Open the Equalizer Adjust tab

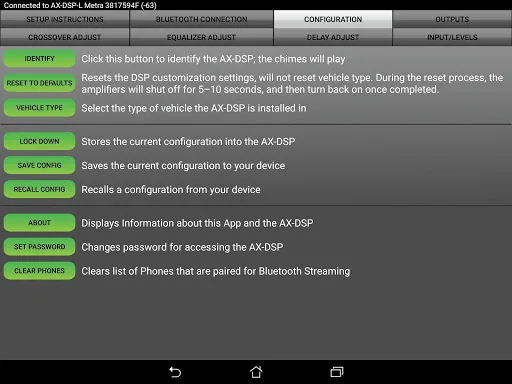pyautogui.click(x=201, y=37)
